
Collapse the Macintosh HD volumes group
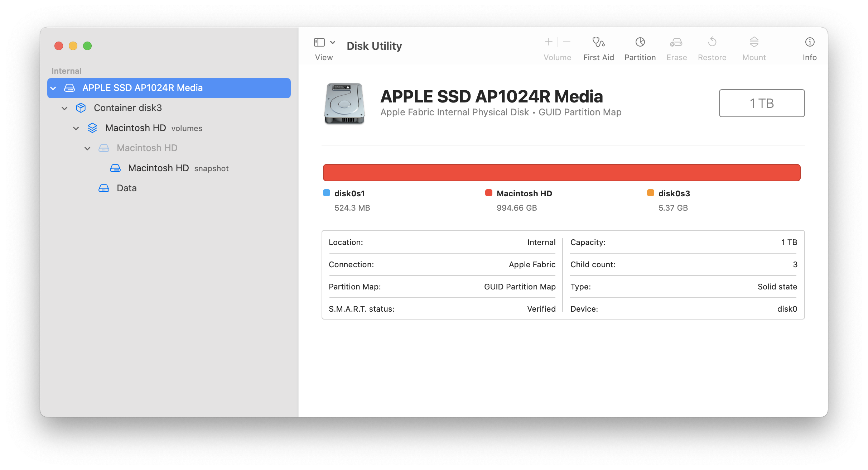pyautogui.click(x=76, y=128)
